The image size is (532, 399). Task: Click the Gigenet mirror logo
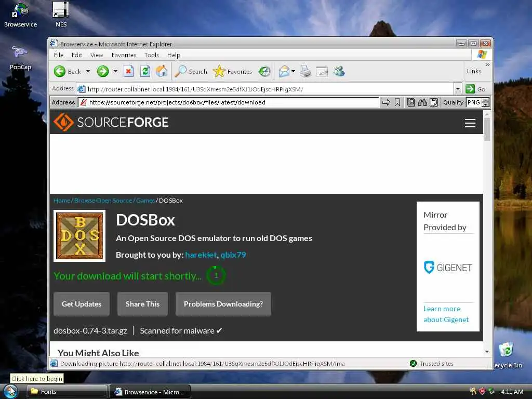(x=448, y=268)
